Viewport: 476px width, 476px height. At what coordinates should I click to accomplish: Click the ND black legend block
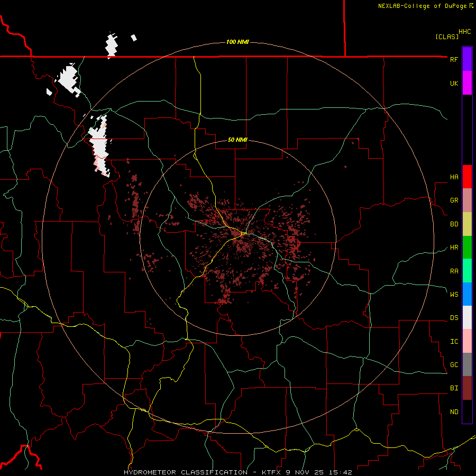click(467, 411)
